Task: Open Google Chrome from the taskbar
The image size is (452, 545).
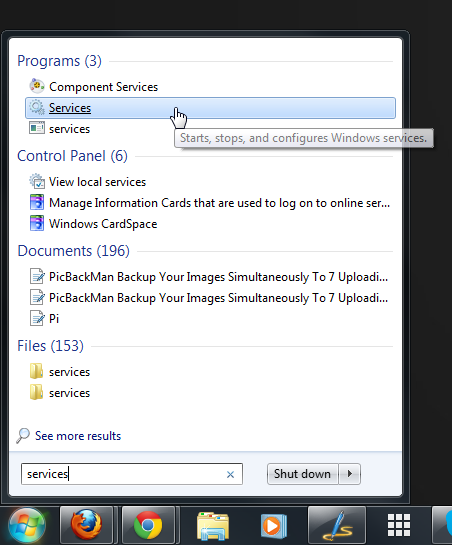Action: coord(148,525)
